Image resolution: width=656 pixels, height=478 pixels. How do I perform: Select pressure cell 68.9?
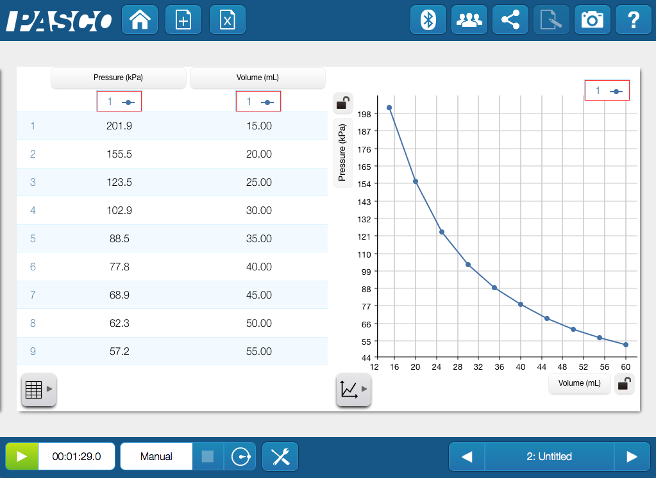(x=119, y=295)
